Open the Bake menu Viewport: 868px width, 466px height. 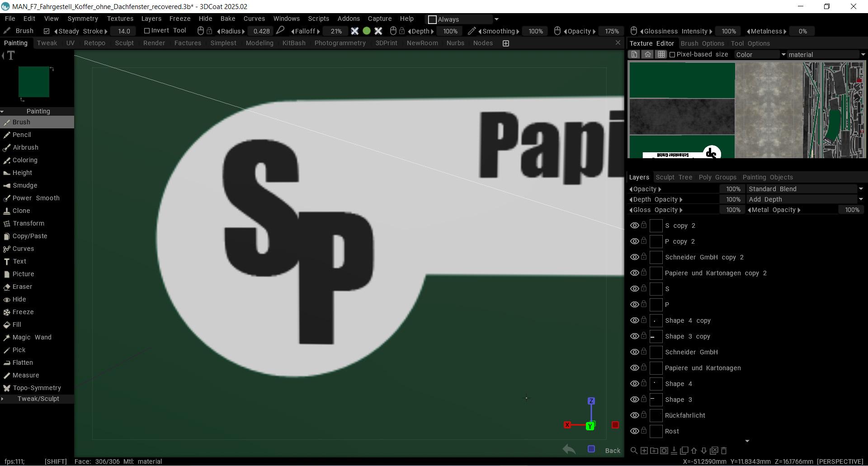pos(227,19)
